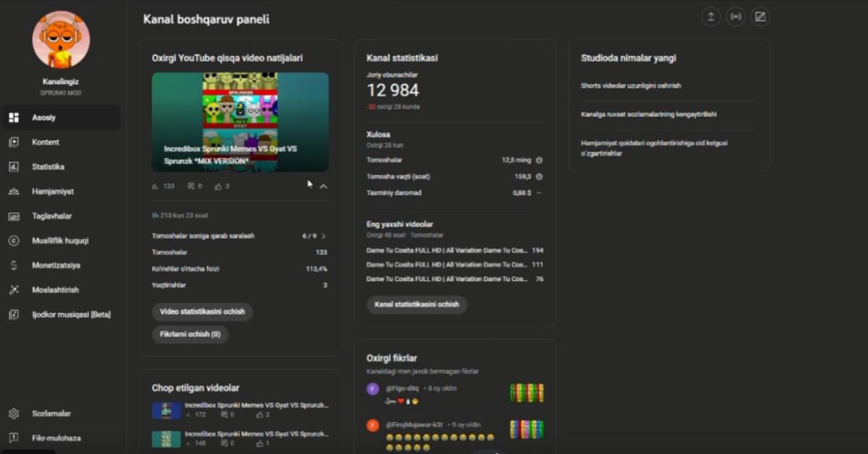Image resolution: width=868 pixels, height=454 pixels.
Task: Click Ko'rishlar o'rtacha foizi row
Action: pos(239,269)
